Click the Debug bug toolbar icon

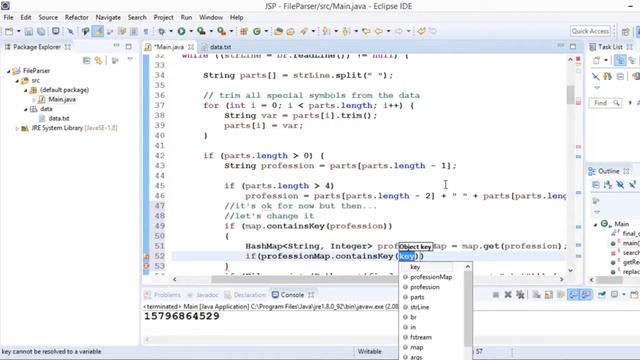(162, 31)
